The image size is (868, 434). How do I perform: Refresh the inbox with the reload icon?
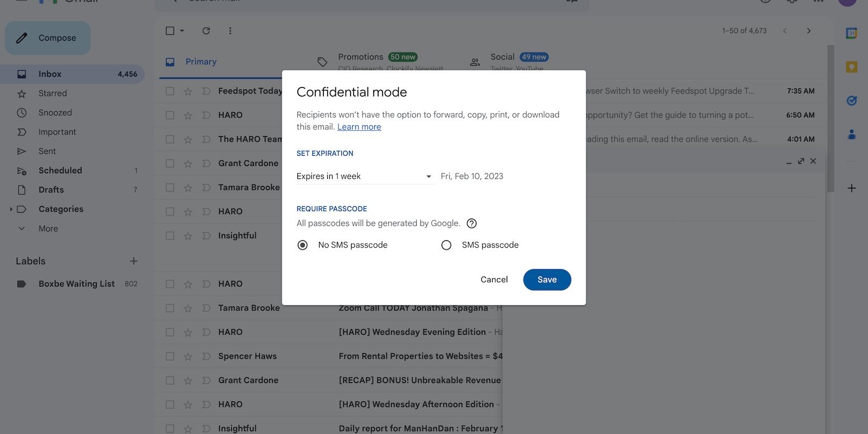pos(206,31)
